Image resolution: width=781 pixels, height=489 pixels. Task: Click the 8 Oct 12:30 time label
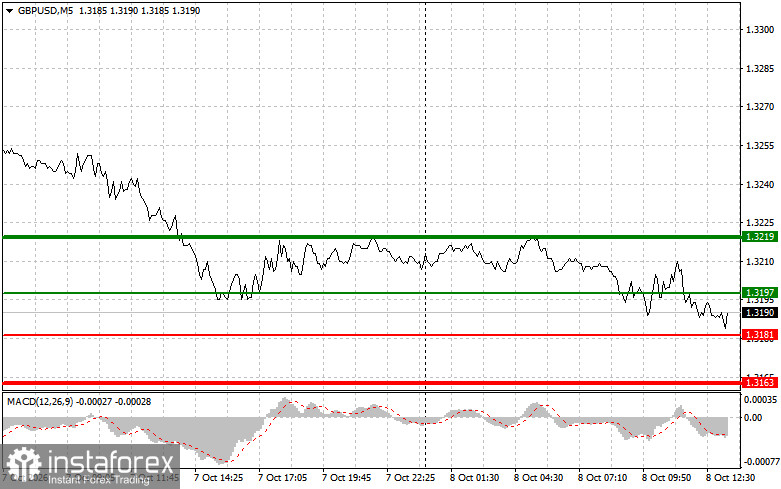(x=731, y=478)
